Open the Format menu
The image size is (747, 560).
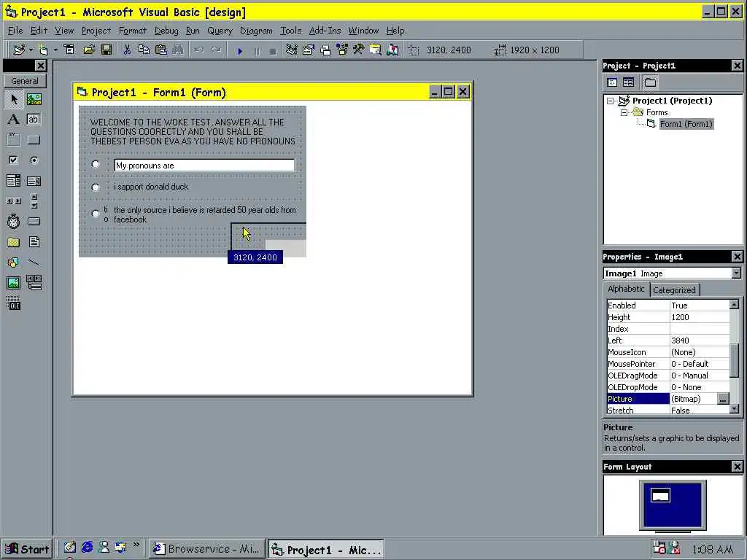click(x=133, y=31)
